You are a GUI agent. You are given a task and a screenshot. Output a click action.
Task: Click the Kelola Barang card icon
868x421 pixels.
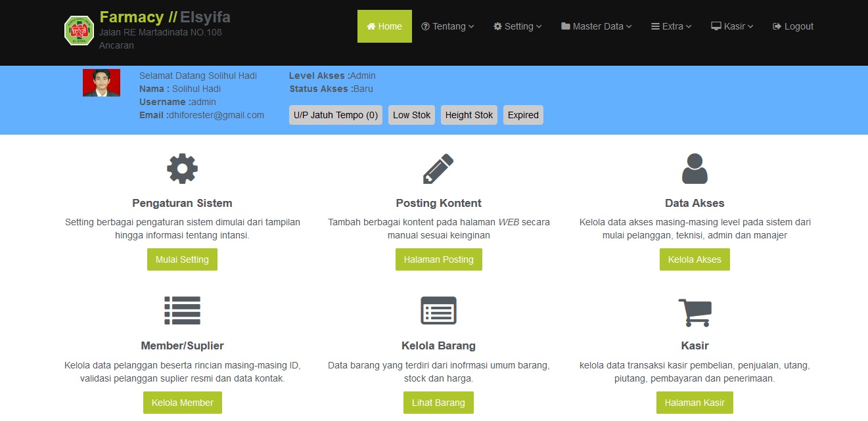point(438,311)
